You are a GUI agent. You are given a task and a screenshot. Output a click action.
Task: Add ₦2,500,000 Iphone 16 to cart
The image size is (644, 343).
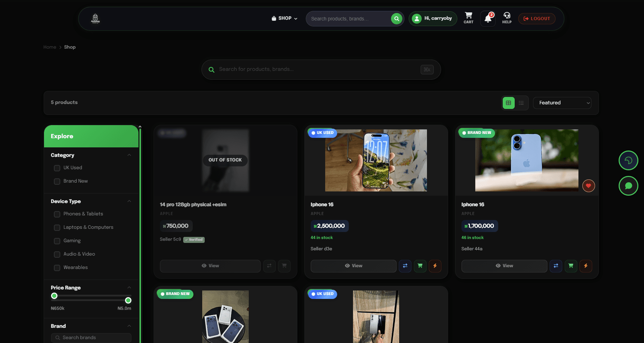click(x=420, y=266)
